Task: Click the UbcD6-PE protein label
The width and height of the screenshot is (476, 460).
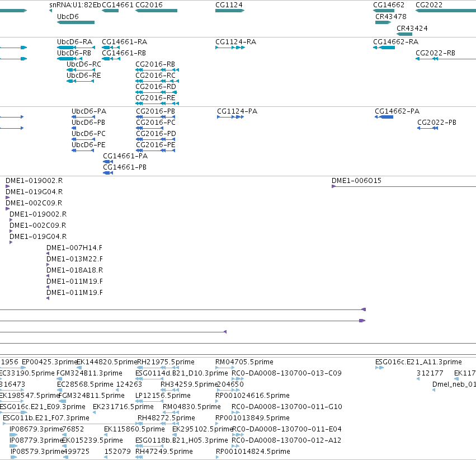Action: coord(88,145)
